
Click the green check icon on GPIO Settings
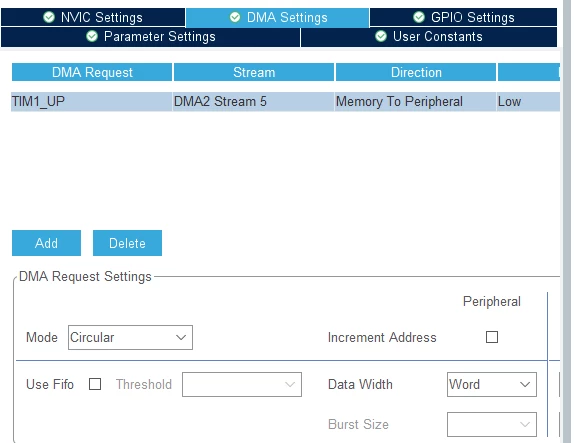(x=419, y=17)
